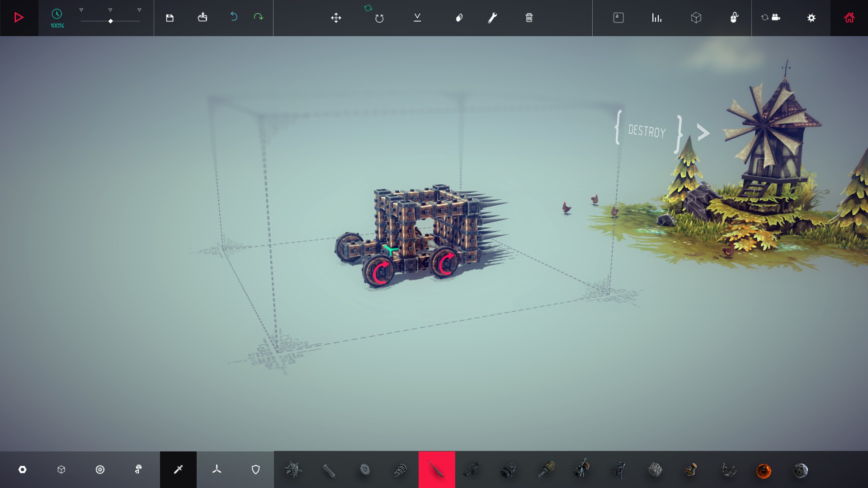
Task: Switch to the armour shield category tab
Action: pos(255,469)
